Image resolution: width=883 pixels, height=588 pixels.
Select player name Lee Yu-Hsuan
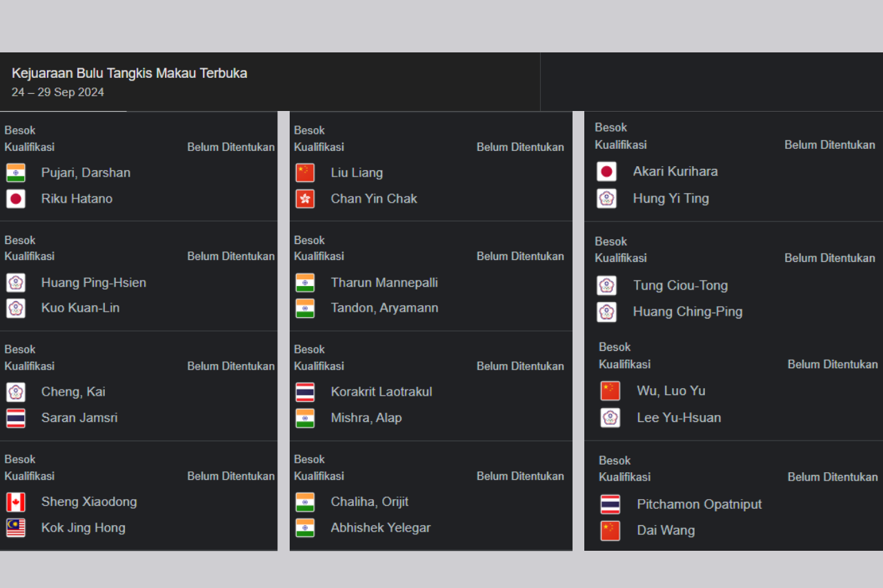[679, 418]
